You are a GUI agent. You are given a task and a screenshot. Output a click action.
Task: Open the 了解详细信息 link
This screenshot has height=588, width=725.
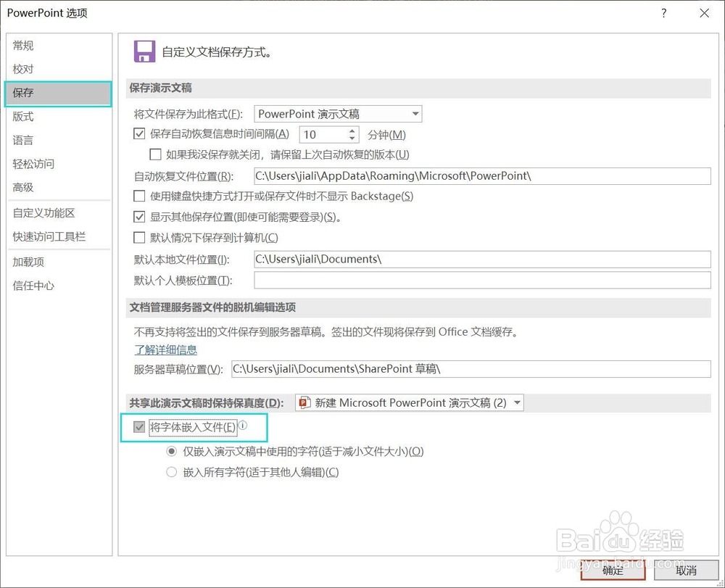[x=166, y=350]
